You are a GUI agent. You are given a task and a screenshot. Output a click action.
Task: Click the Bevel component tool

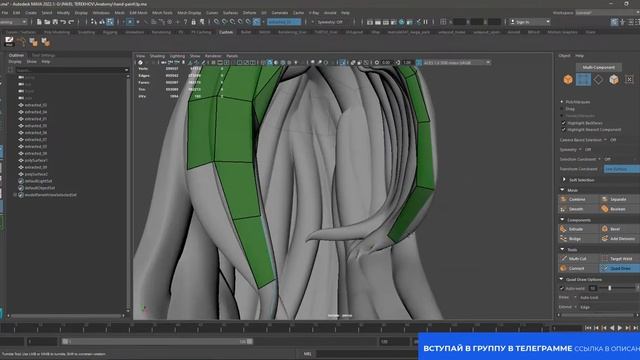pos(619,229)
